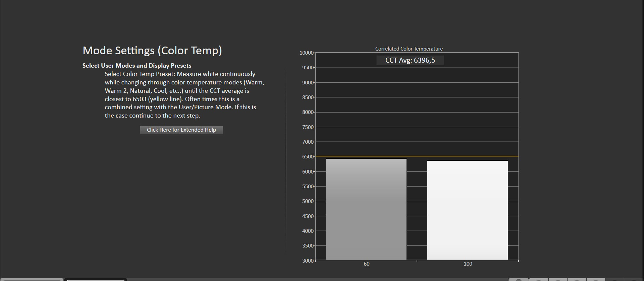
Task: Select the 100 percent white CCT bar
Action: [468, 210]
